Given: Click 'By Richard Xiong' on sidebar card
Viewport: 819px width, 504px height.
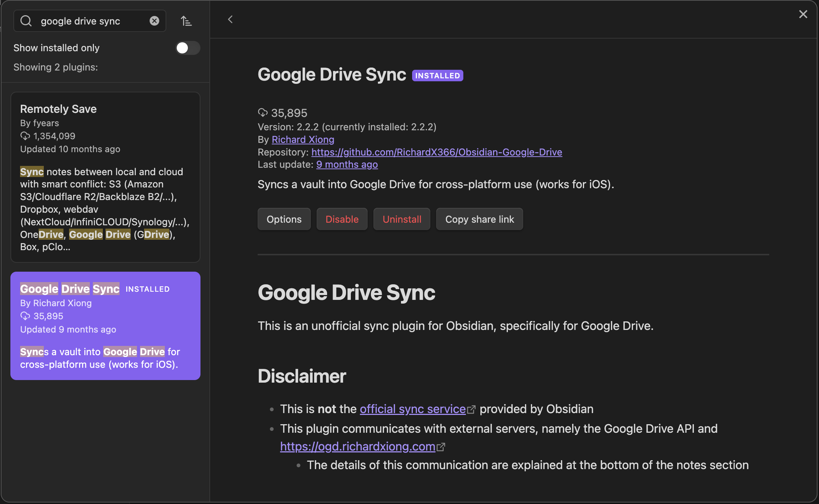Looking at the screenshot, I should click(x=56, y=303).
